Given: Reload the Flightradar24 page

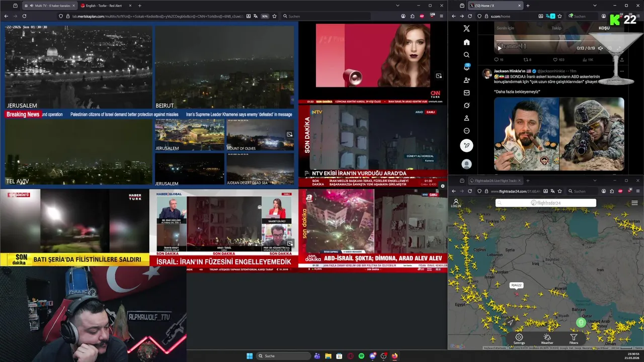Looking at the screenshot, I should tap(470, 191).
